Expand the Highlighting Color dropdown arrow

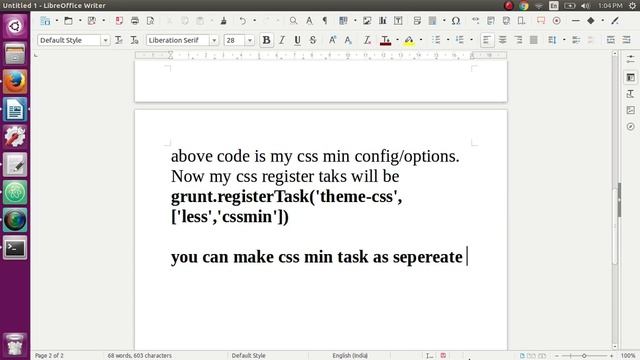click(x=421, y=40)
